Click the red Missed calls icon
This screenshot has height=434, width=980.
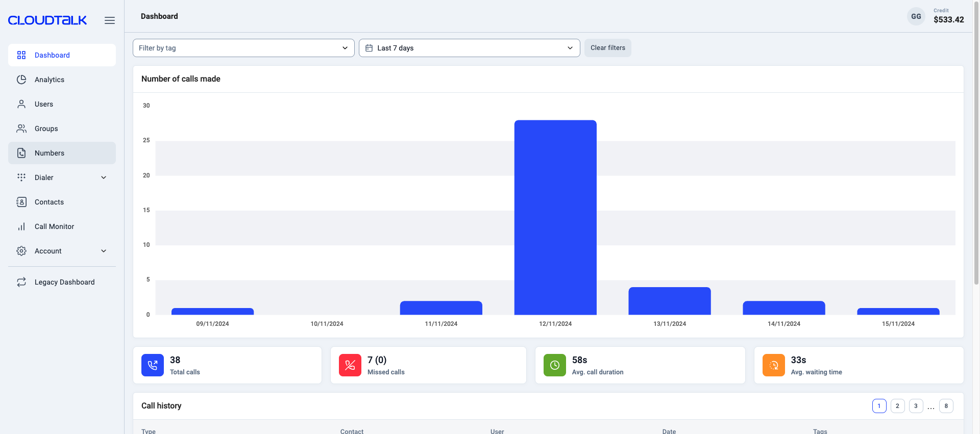(350, 365)
